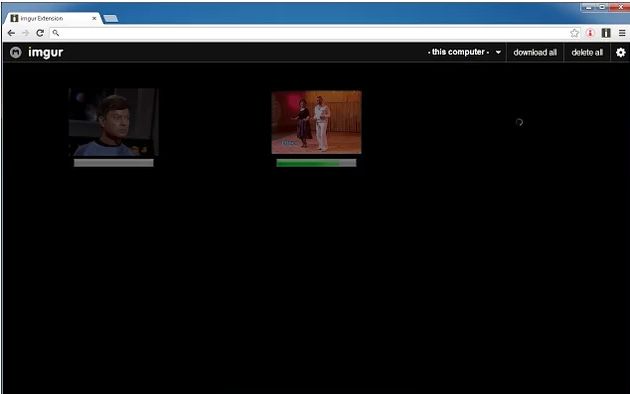Open the thumbnail of the dancing couple
630x394 pixels.
316,122
